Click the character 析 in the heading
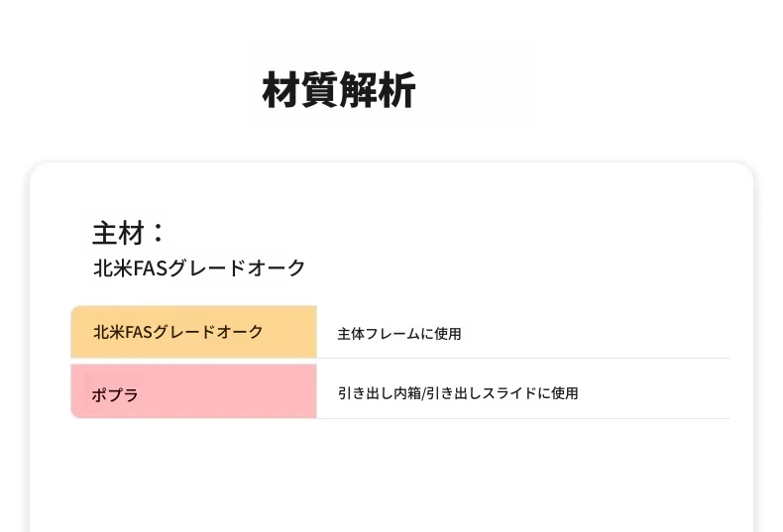 click(397, 90)
